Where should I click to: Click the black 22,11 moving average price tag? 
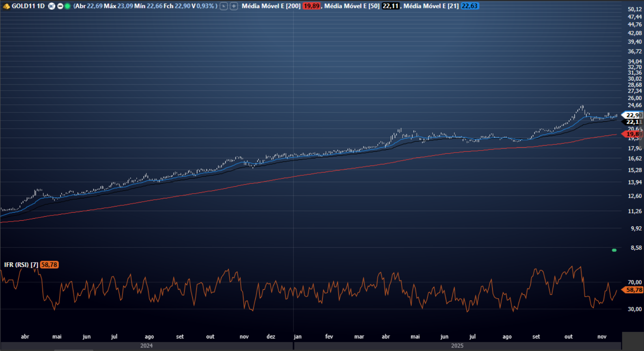633,122
